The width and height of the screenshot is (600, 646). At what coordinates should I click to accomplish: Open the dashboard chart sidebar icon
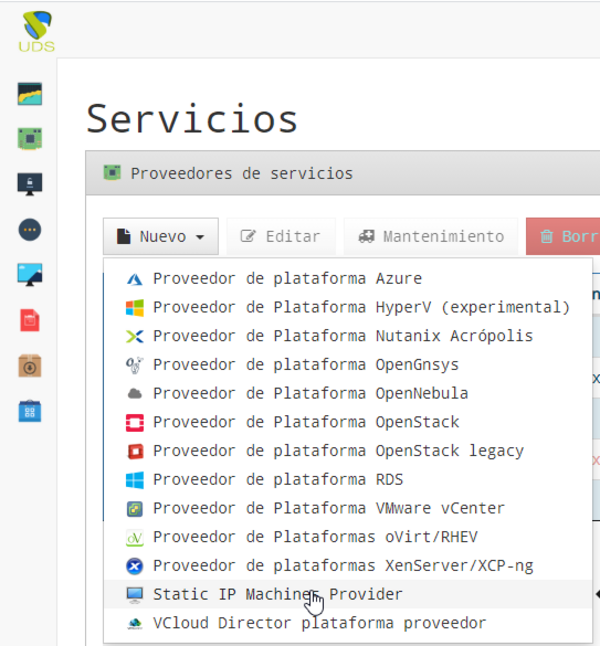click(x=30, y=94)
